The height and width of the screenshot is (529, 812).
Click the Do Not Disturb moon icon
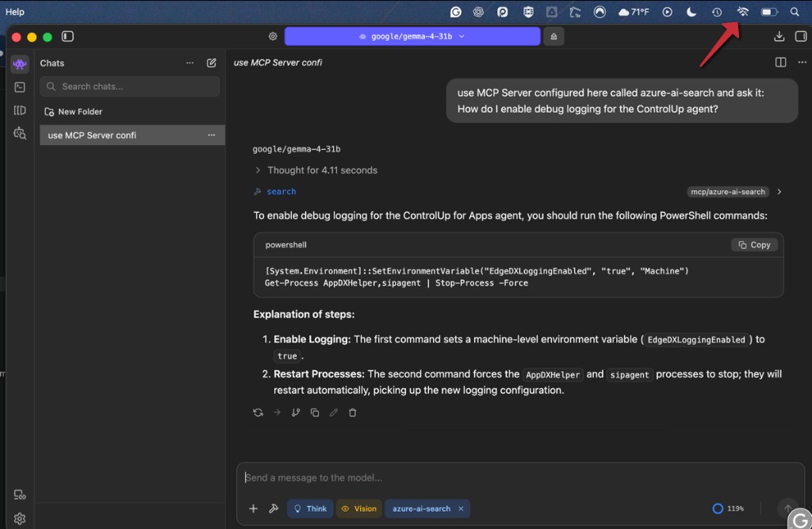click(x=691, y=11)
